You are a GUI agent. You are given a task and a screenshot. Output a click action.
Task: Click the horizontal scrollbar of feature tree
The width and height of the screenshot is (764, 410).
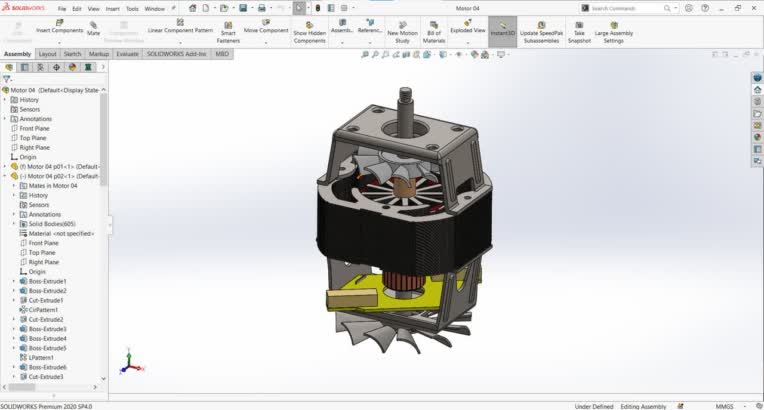(x=22, y=387)
